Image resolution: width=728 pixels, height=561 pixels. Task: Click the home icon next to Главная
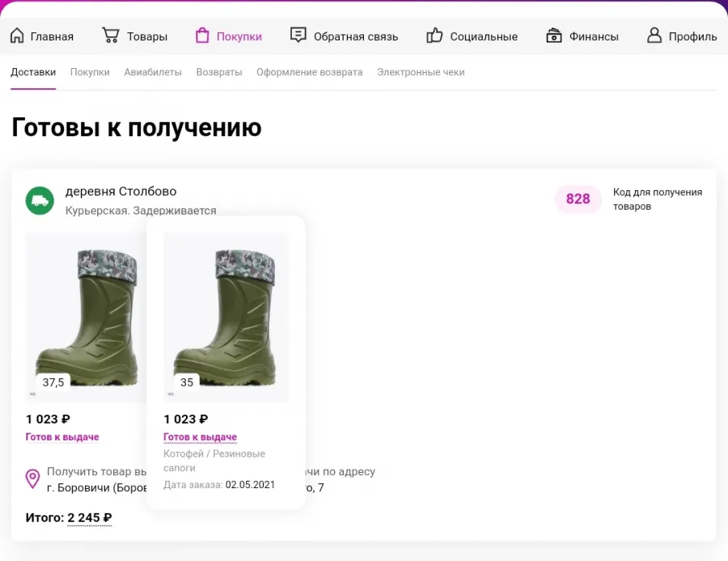click(17, 36)
